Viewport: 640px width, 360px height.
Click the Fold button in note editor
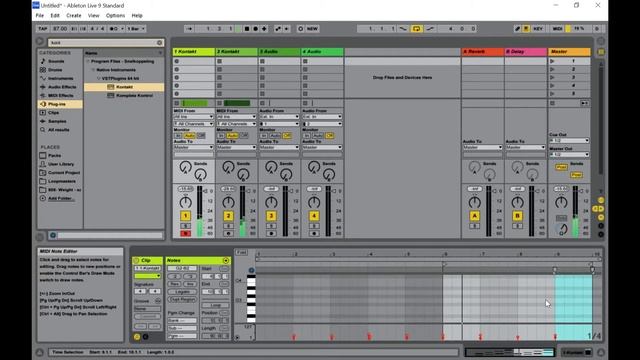(241, 253)
